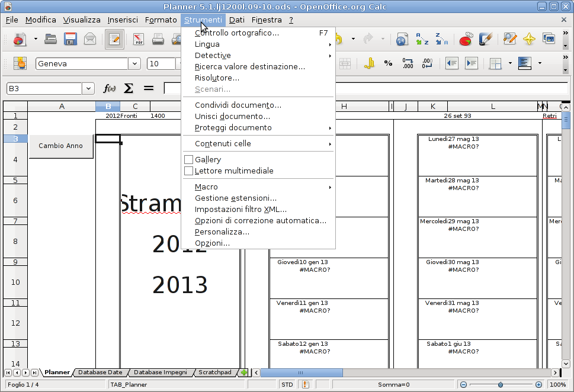Click the zoom slider handle
574x392 pixels.
pos(501,384)
